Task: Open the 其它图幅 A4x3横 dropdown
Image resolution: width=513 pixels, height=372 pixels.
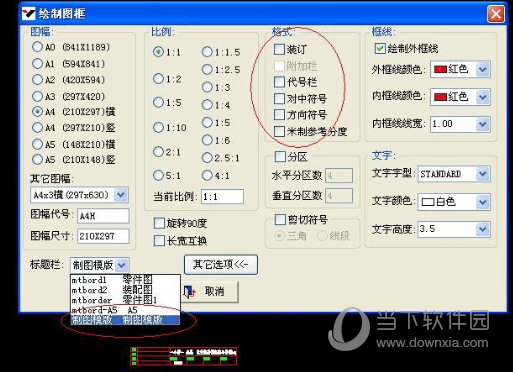Action: pos(121,195)
